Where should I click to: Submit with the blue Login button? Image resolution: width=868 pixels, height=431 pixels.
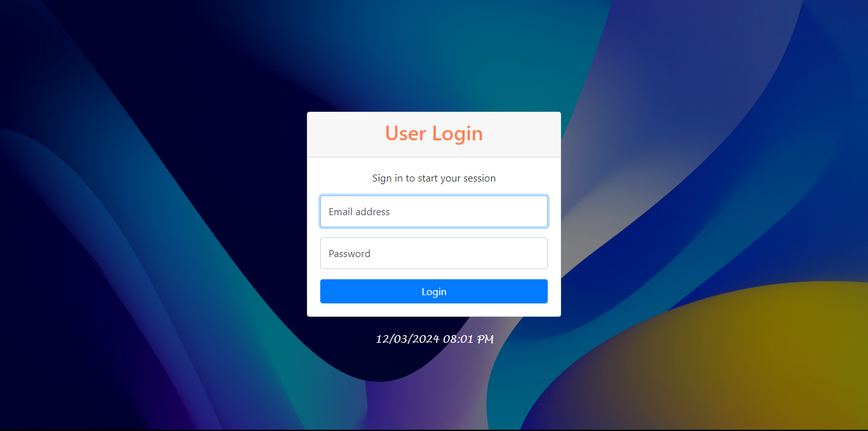click(434, 291)
